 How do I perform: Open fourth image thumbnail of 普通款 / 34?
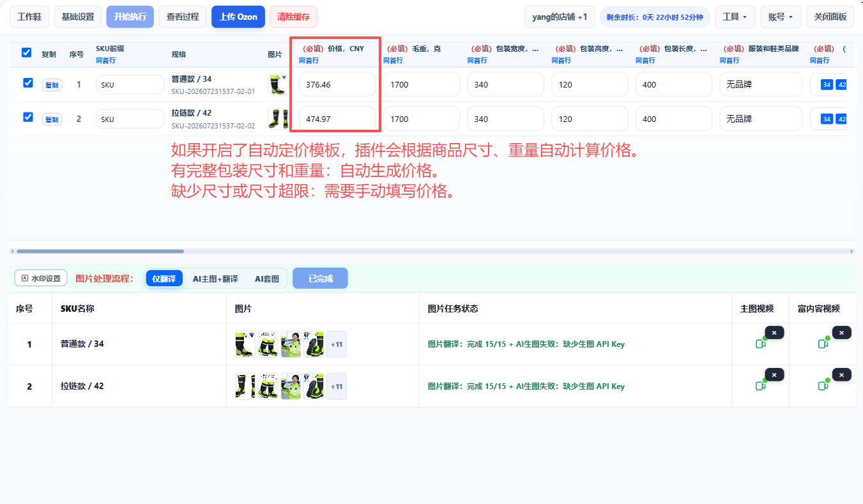pos(314,344)
